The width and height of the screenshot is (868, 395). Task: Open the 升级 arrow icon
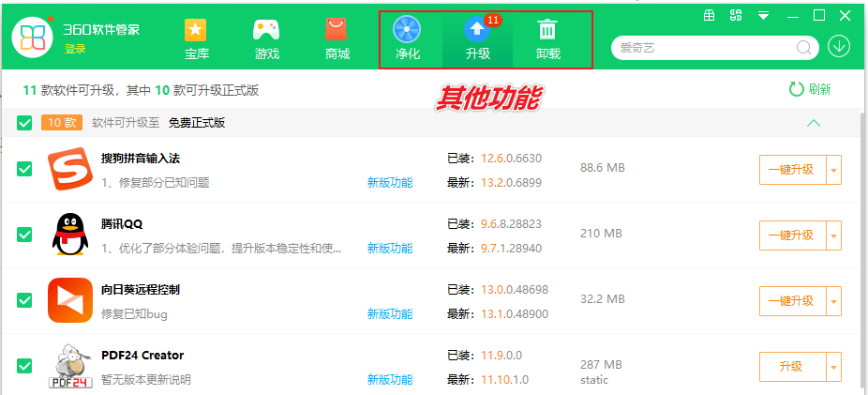tap(477, 30)
